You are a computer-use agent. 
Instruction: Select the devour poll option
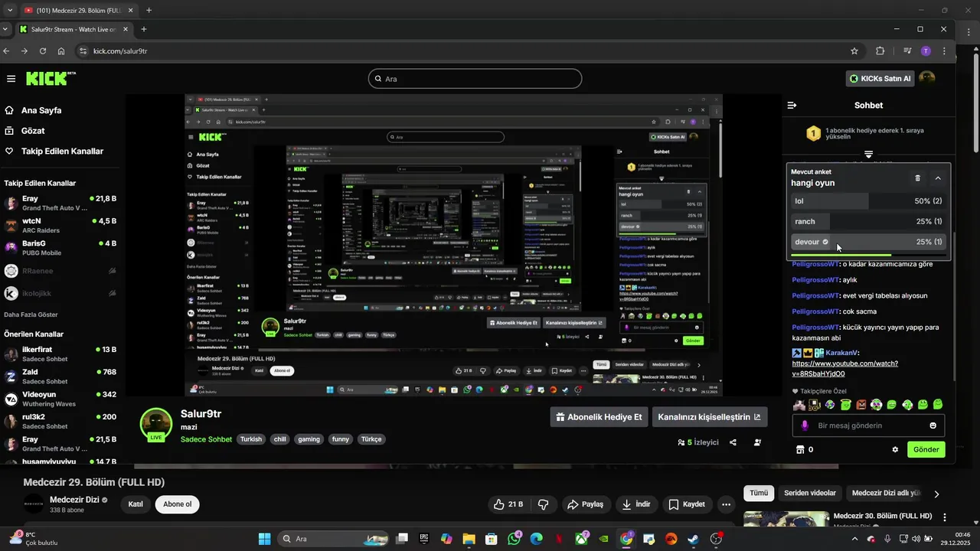coord(868,242)
